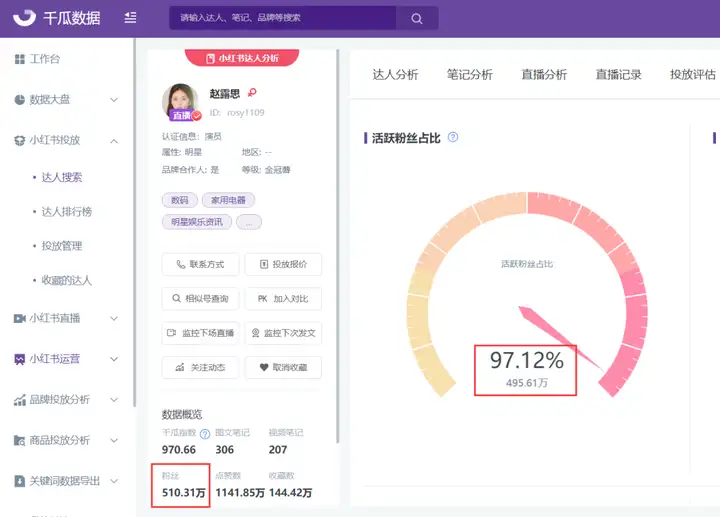Click the profile panel vertical scrollbar
The height and width of the screenshot is (517, 720).
coord(338,246)
